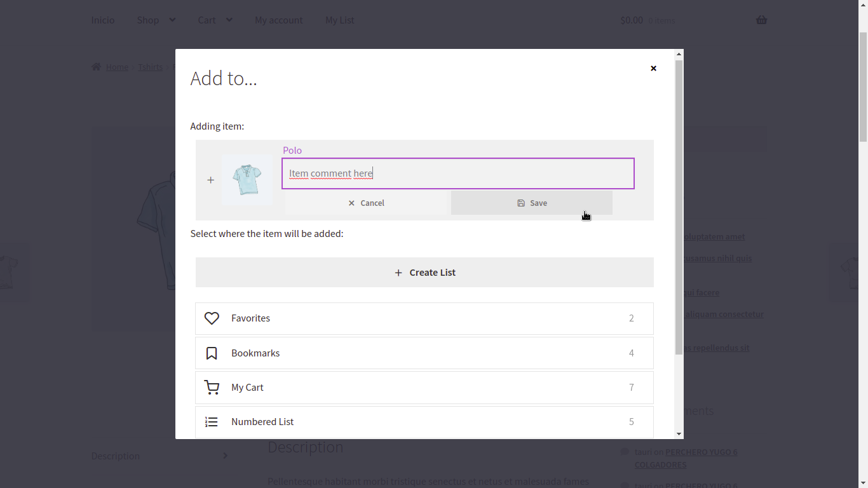Open the Polo product thumbnail
This screenshot has width=868, height=488.
[x=247, y=180]
